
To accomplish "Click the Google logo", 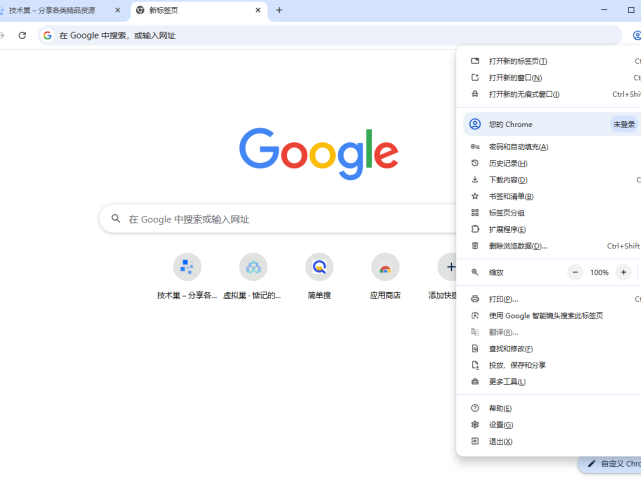I will tap(319, 153).
